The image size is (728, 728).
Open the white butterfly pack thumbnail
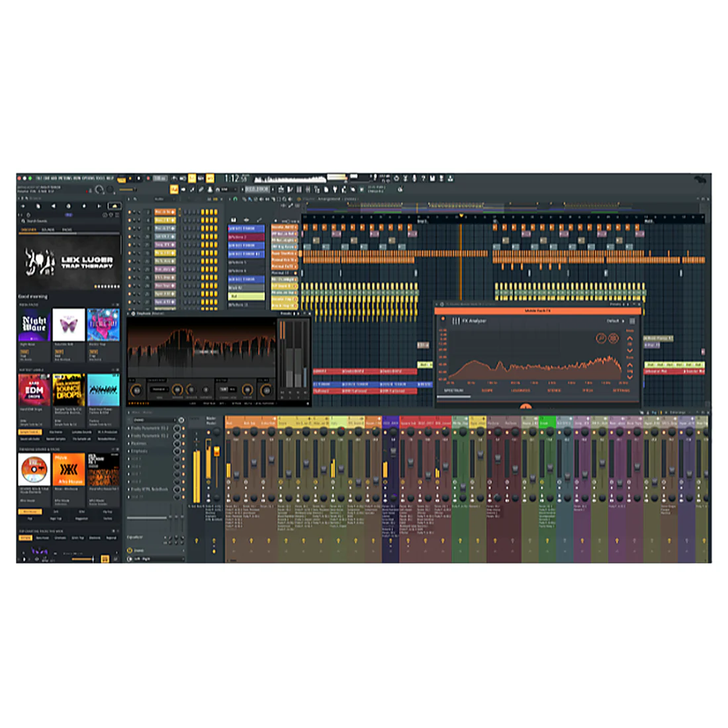[x=69, y=325]
